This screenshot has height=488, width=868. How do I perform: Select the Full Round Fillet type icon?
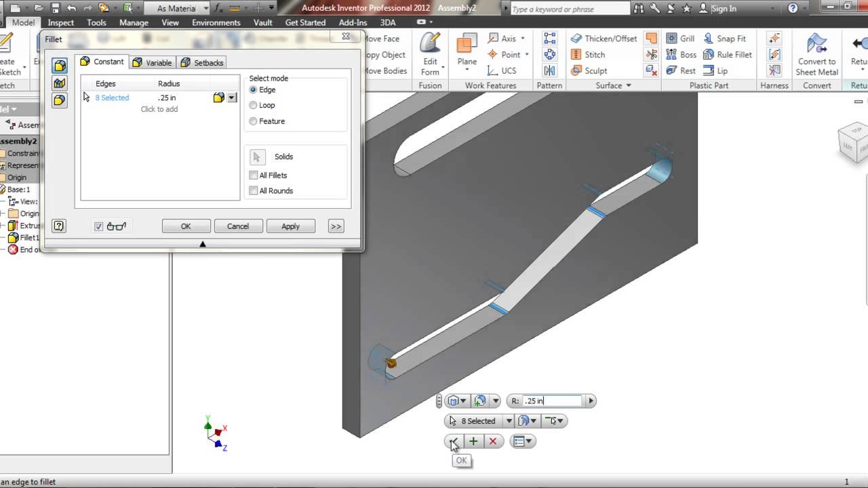[60, 100]
